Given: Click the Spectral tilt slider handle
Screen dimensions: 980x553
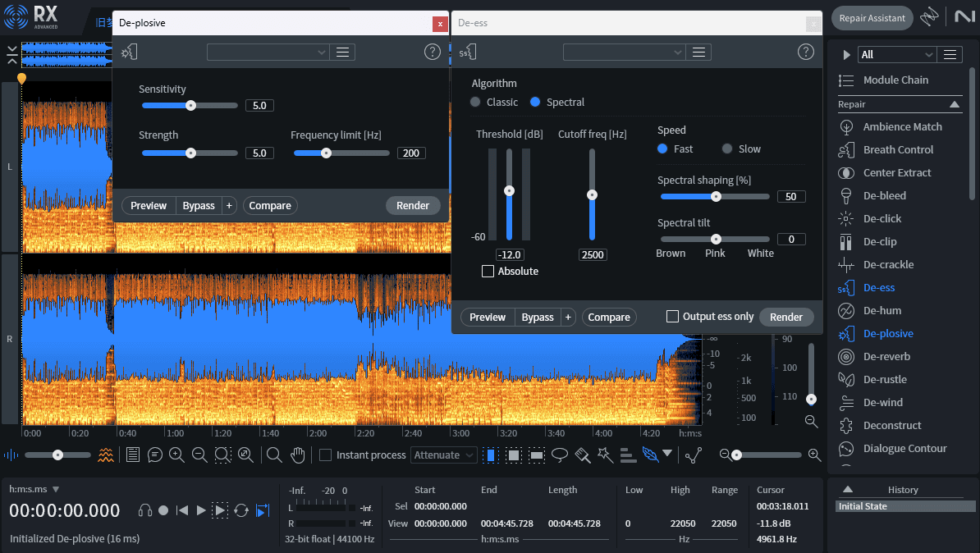Looking at the screenshot, I should (717, 240).
